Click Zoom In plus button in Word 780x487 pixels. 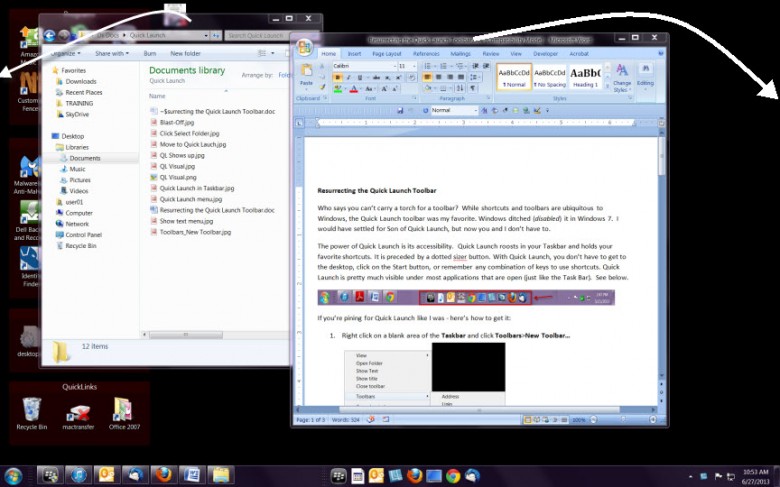click(653, 420)
